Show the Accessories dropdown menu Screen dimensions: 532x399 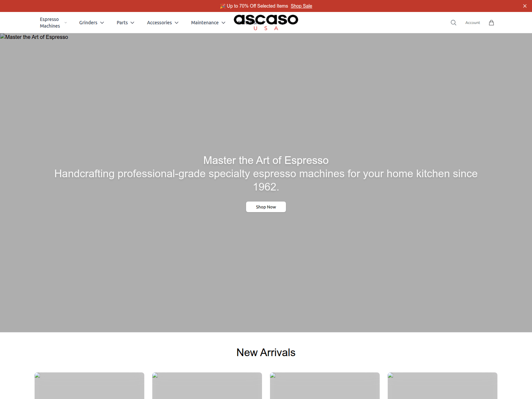tap(163, 23)
